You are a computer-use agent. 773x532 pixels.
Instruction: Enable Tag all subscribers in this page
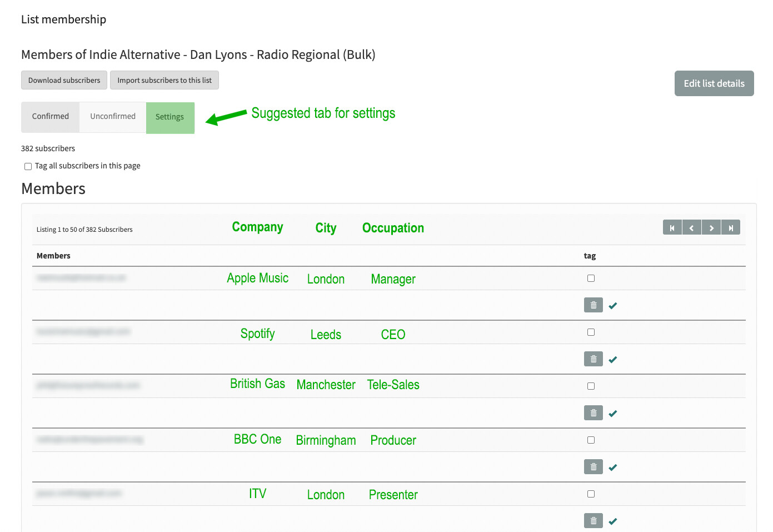tap(28, 166)
